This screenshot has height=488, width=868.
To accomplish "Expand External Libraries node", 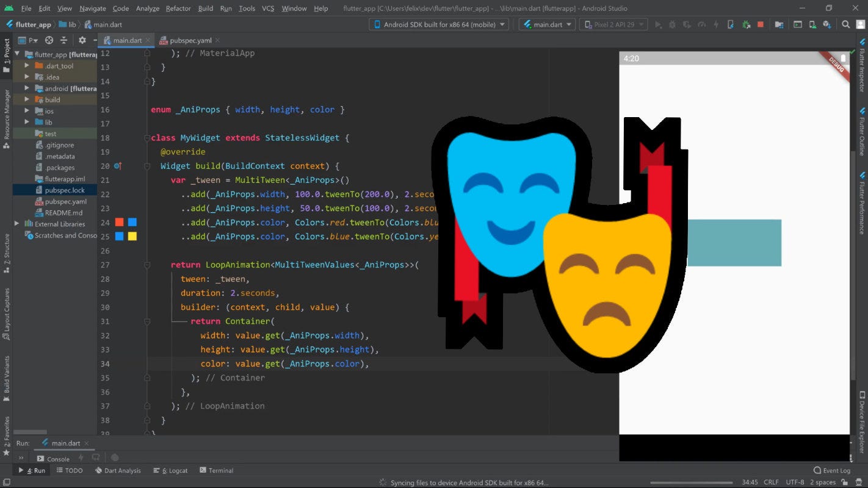I will (x=17, y=224).
